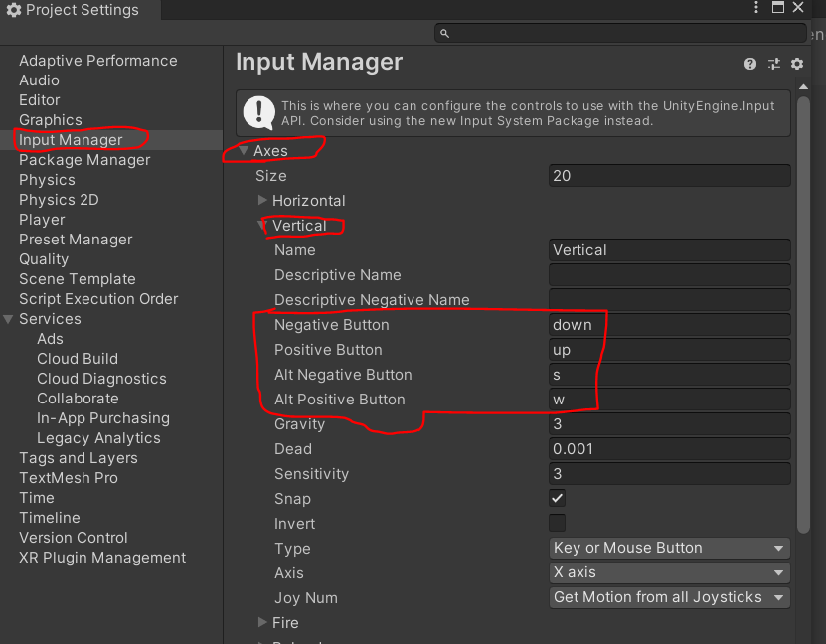Open the Ads service settings
This screenshot has width=826, height=644.
point(50,339)
